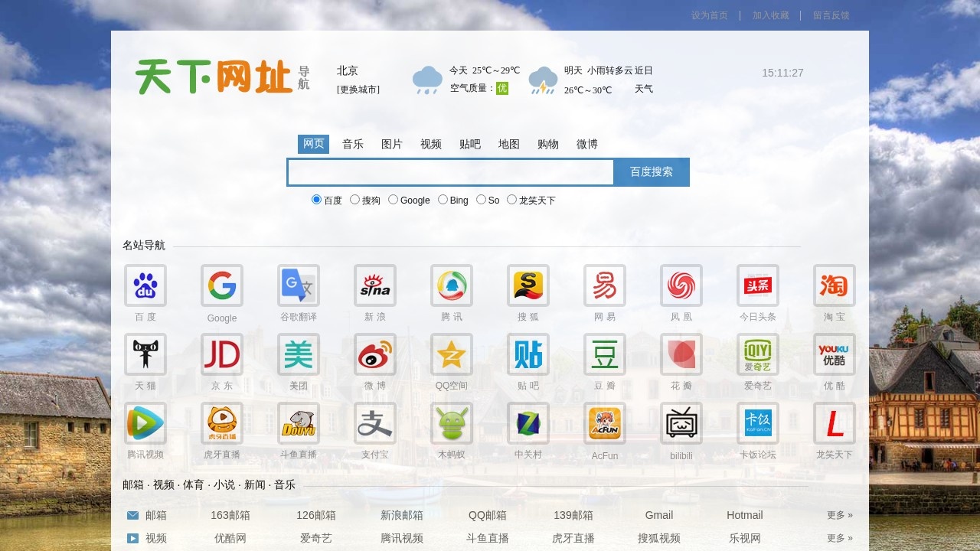
Task: Open the Google site icon
Action: (222, 285)
